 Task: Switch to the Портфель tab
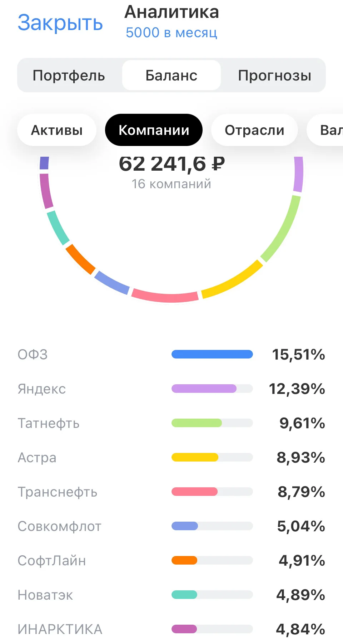tap(69, 75)
